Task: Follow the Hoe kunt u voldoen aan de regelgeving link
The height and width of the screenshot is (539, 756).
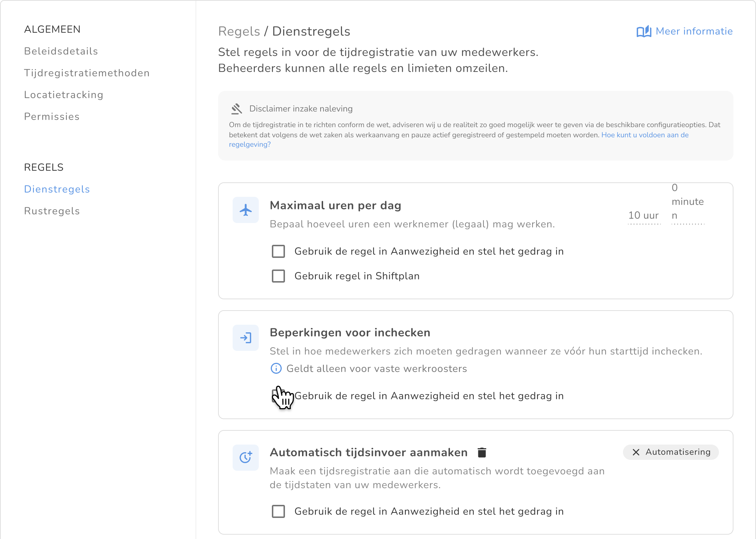Action: [x=645, y=135]
